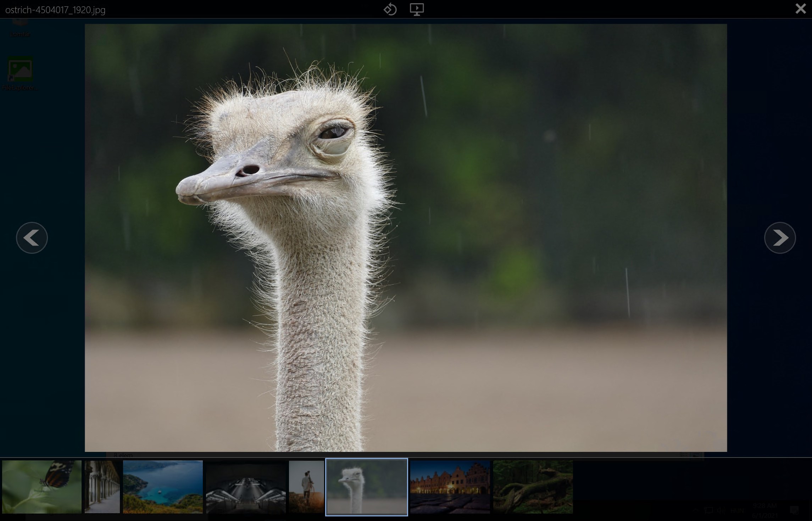Open the symmetric escalator station thumbnail

click(x=246, y=487)
